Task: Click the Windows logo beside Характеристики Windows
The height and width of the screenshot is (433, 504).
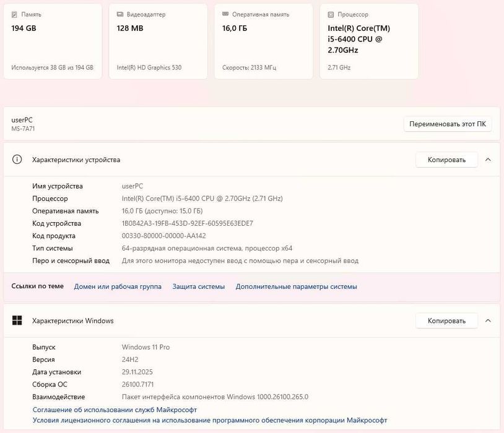Action: coord(17,320)
